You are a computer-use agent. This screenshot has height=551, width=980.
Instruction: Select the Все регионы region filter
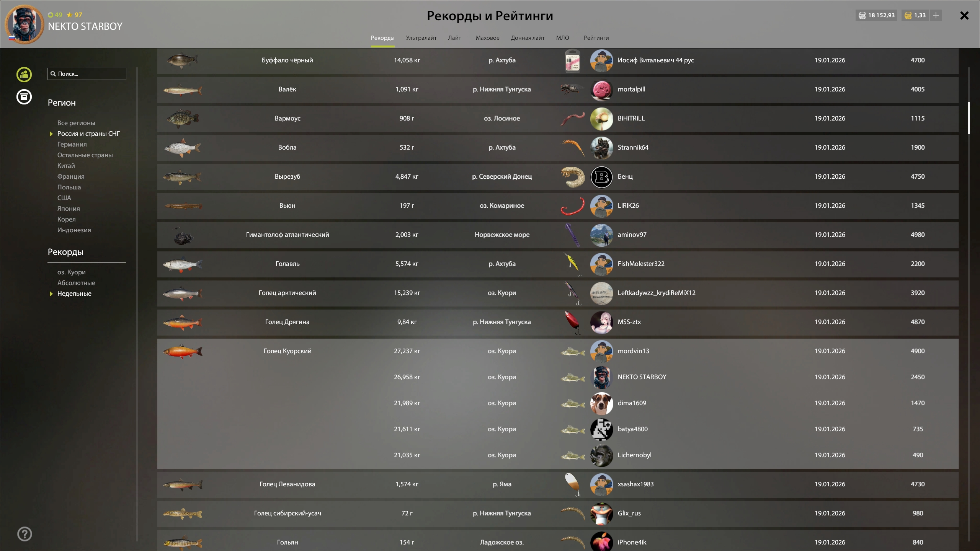pos(76,123)
